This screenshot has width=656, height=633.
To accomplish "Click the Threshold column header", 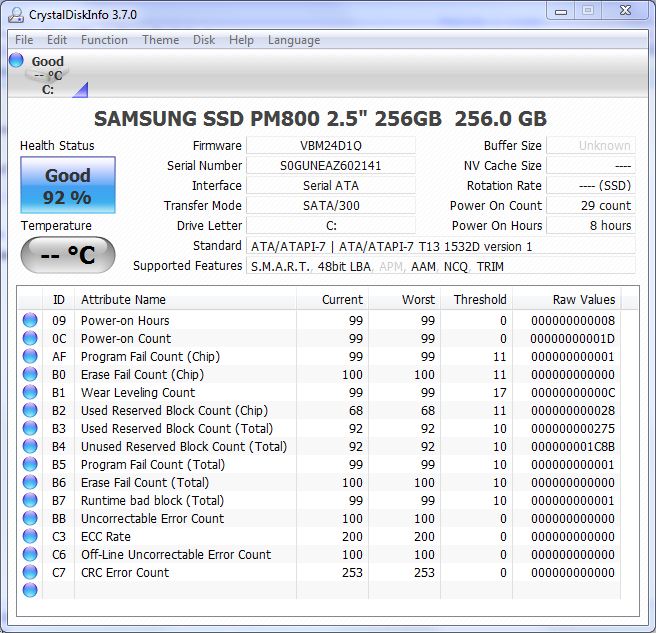I will [476, 300].
